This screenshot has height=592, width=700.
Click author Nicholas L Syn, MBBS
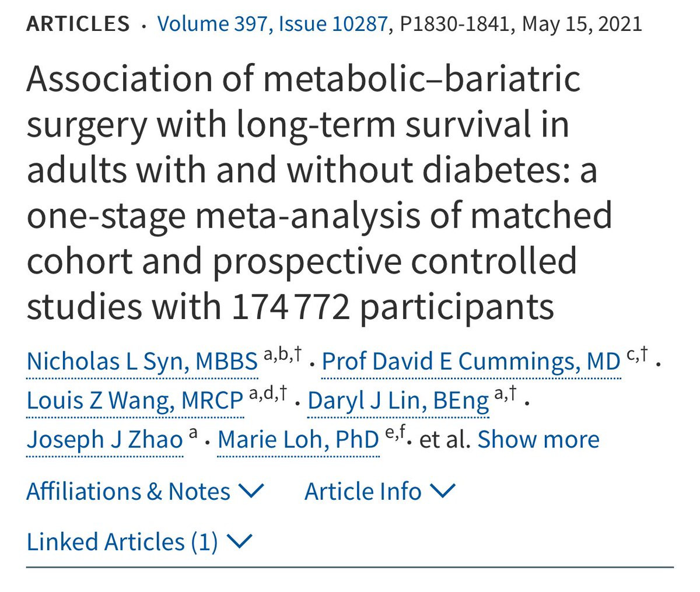tap(142, 362)
